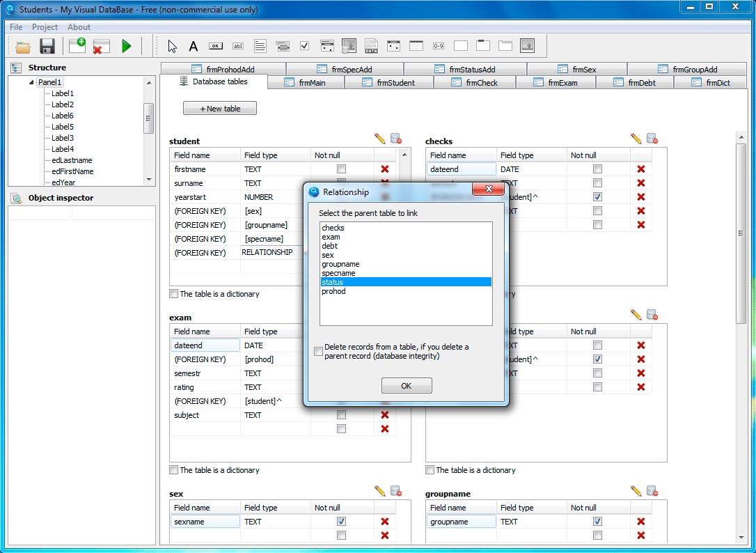This screenshot has width=756, height=553.
Task: Run the project with the green play icon
Action: pyautogui.click(x=126, y=47)
